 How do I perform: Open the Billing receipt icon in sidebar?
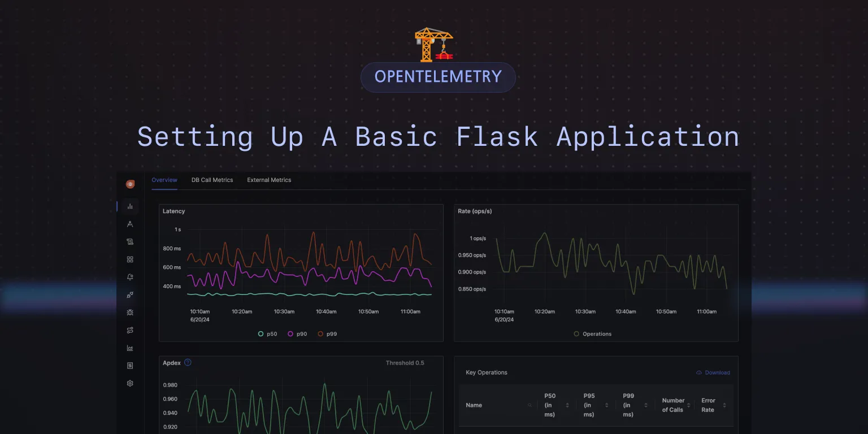click(x=130, y=366)
